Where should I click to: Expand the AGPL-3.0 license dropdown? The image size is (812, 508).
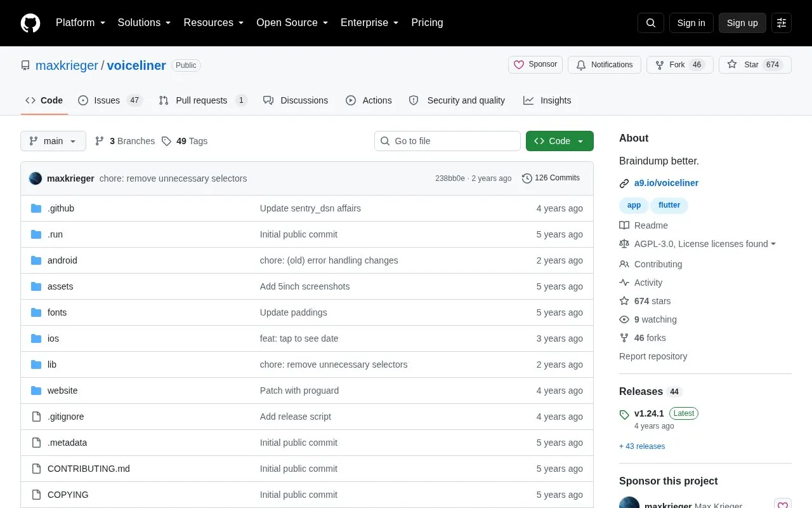[697, 244]
